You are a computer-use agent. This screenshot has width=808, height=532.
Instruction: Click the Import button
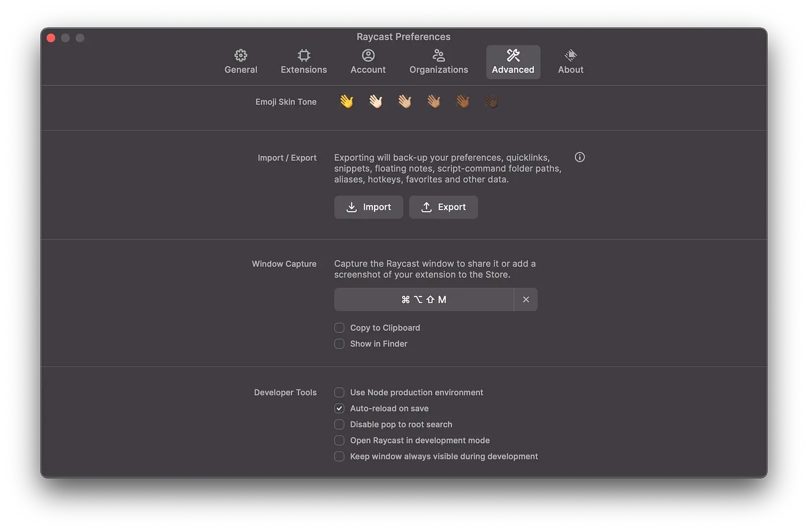(x=368, y=207)
